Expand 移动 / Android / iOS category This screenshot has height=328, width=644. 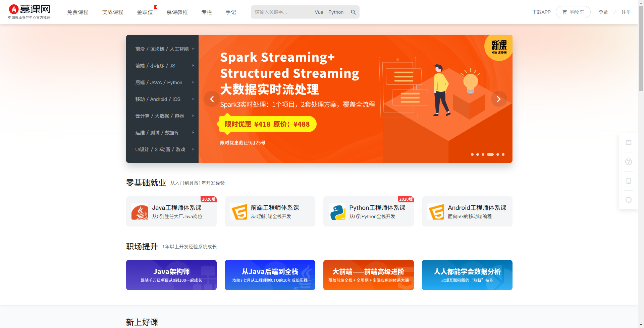click(162, 99)
